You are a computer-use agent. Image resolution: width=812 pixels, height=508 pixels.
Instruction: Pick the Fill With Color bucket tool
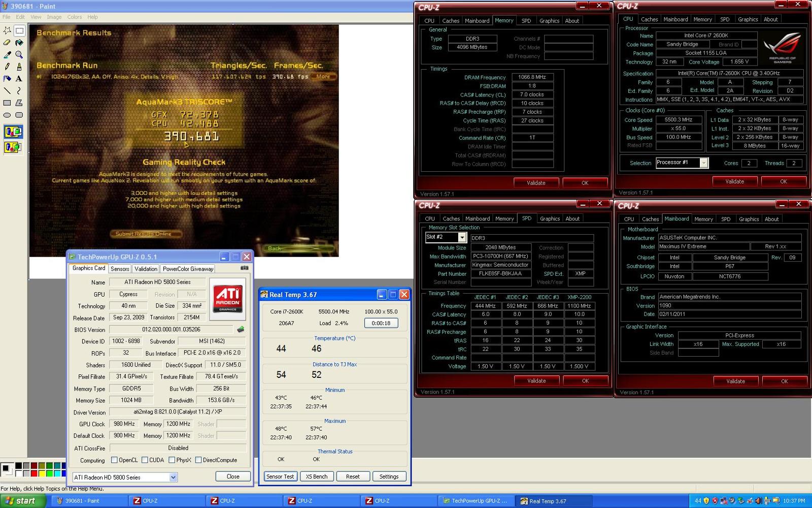coord(19,43)
